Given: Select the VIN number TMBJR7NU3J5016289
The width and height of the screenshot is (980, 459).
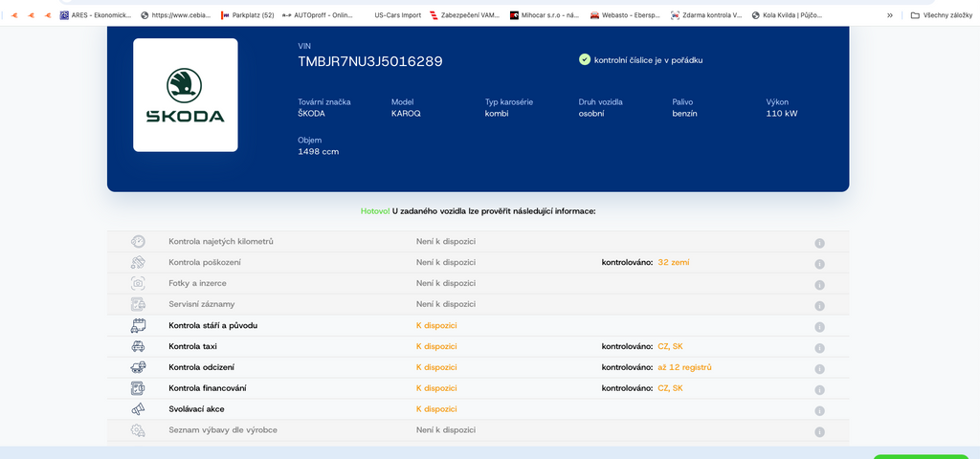Looking at the screenshot, I should click(x=370, y=61).
